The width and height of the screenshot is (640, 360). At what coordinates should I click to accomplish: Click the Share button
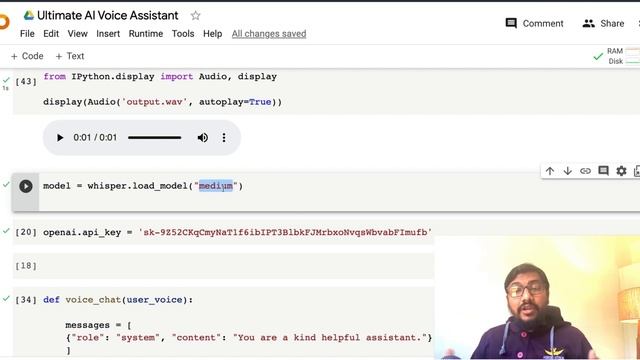(x=603, y=24)
